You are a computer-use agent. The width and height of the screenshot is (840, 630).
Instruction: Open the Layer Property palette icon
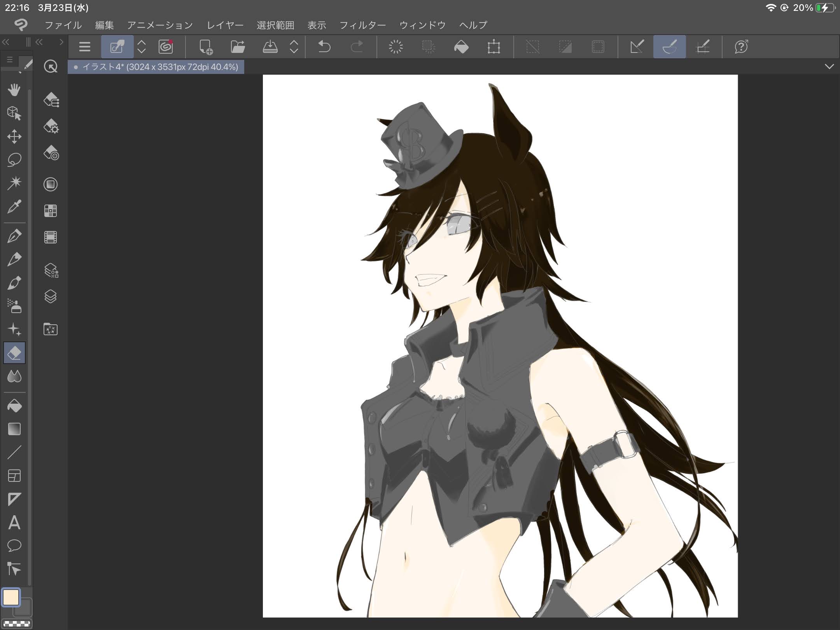tap(51, 270)
